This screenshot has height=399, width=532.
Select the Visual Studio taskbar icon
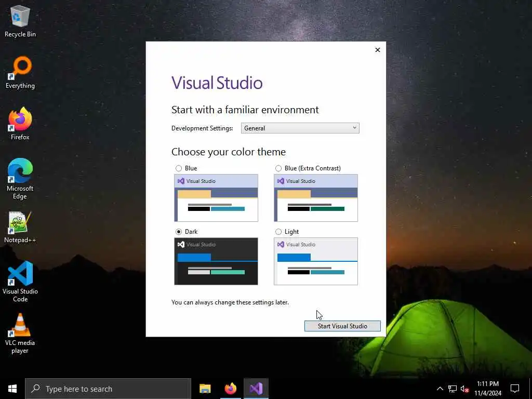pos(256,389)
